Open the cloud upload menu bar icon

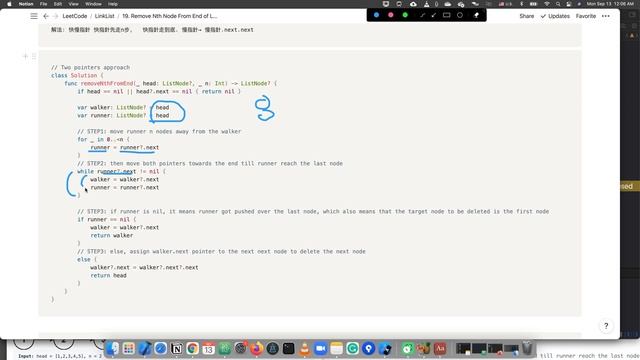(x=413, y=4)
